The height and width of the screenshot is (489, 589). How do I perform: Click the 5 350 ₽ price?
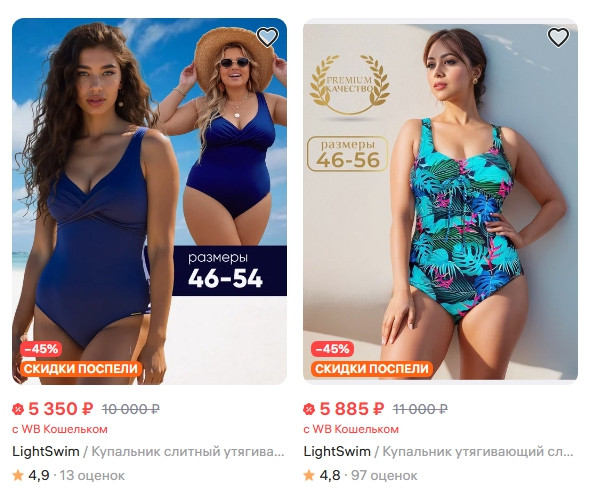point(60,409)
